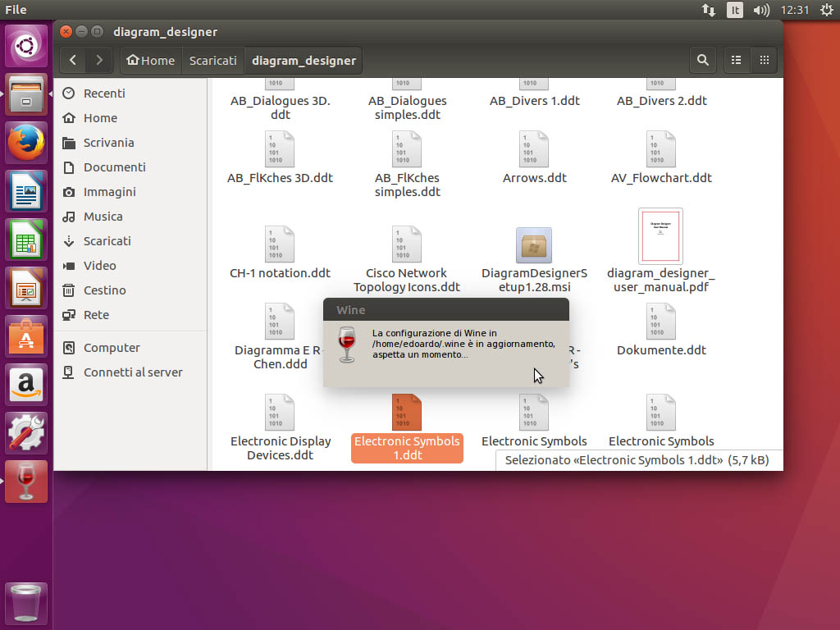
Task: Select DiagramDesignerSetup1.28.msi installer file
Action: coord(534,245)
